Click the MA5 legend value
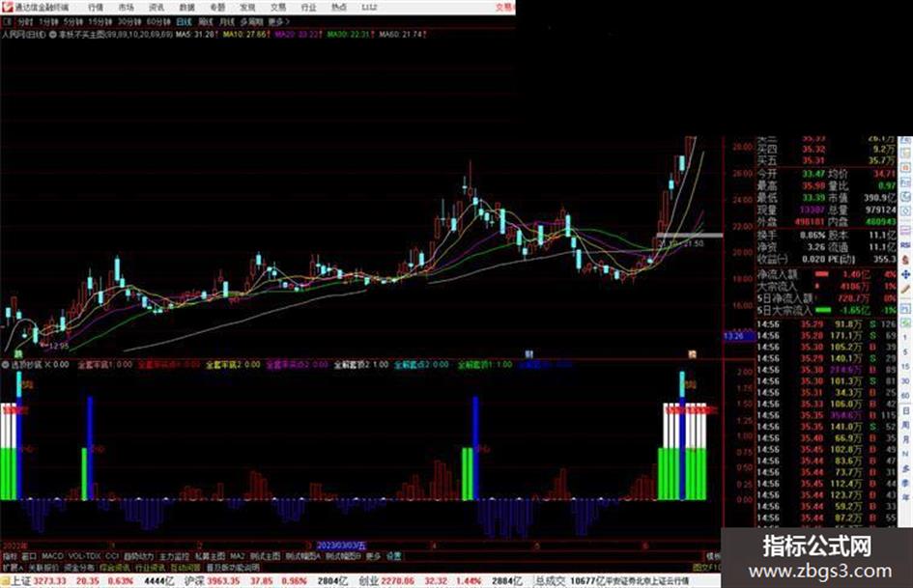 [197, 35]
